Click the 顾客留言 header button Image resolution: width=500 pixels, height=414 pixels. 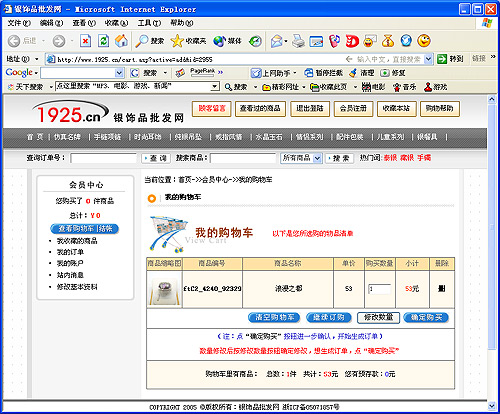212,109
